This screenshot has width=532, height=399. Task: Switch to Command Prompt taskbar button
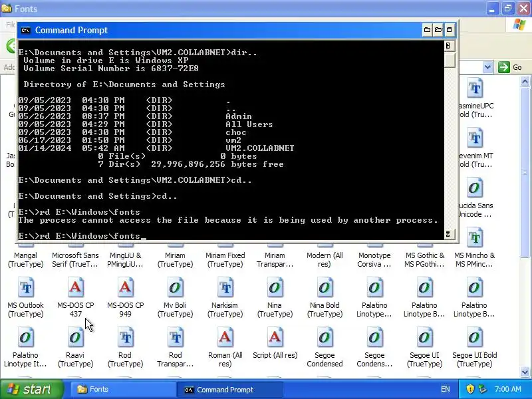[230, 390]
